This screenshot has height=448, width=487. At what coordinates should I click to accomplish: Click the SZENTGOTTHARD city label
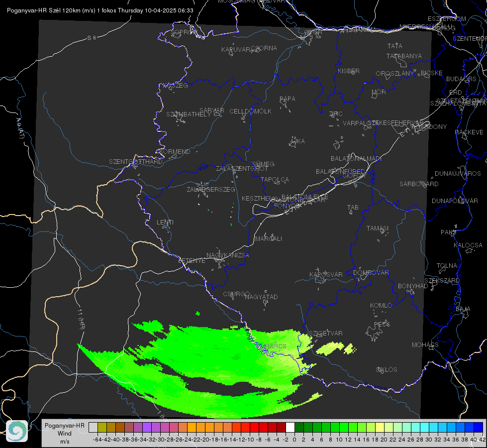click(136, 162)
